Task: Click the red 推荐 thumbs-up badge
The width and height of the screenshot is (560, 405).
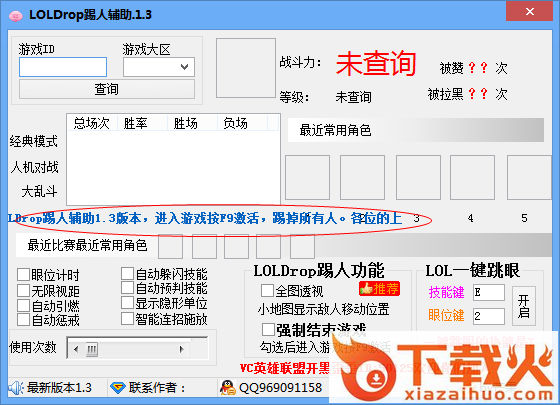Action: [379, 289]
